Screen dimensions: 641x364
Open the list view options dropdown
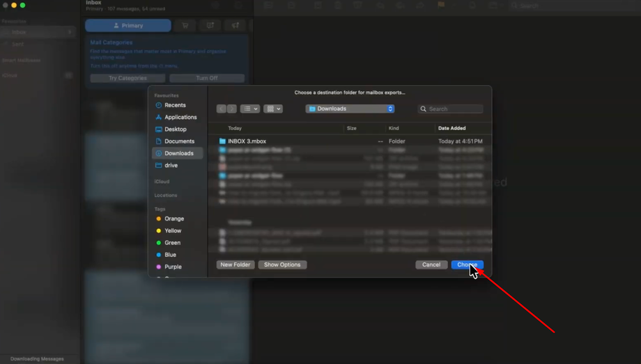[250, 109]
